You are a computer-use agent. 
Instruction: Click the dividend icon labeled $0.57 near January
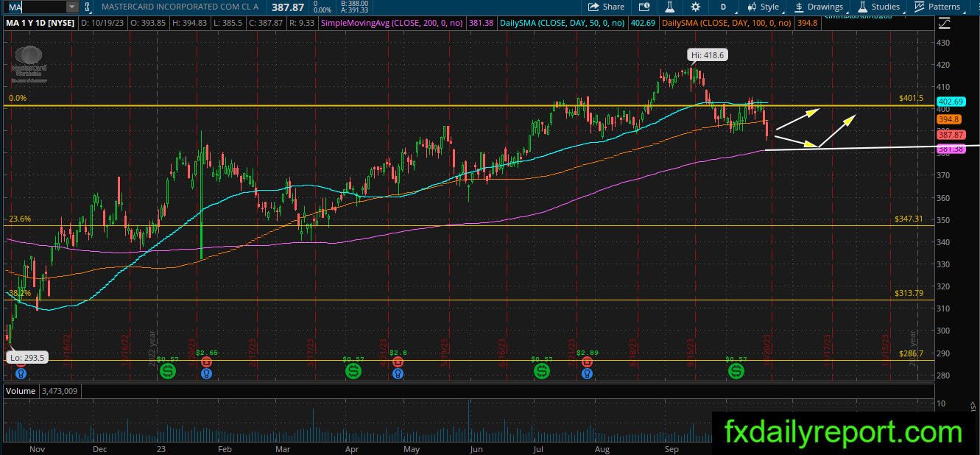167,371
